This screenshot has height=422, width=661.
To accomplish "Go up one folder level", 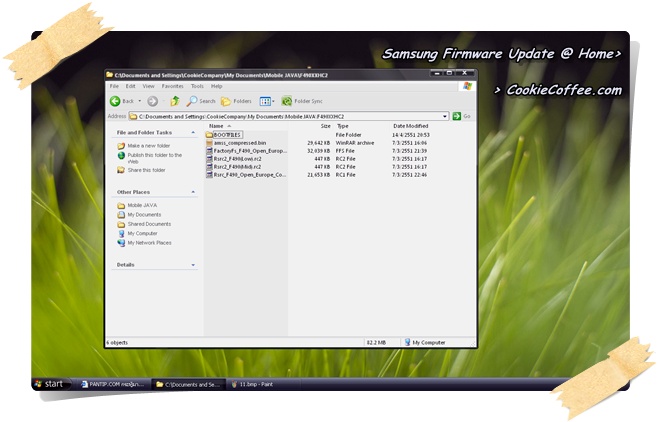I will [x=175, y=101].
